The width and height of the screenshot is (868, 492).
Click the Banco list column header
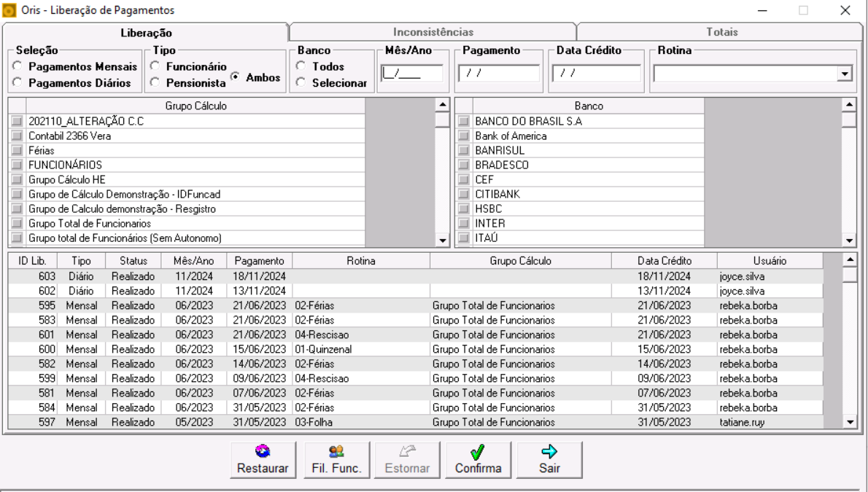(589, 106)
